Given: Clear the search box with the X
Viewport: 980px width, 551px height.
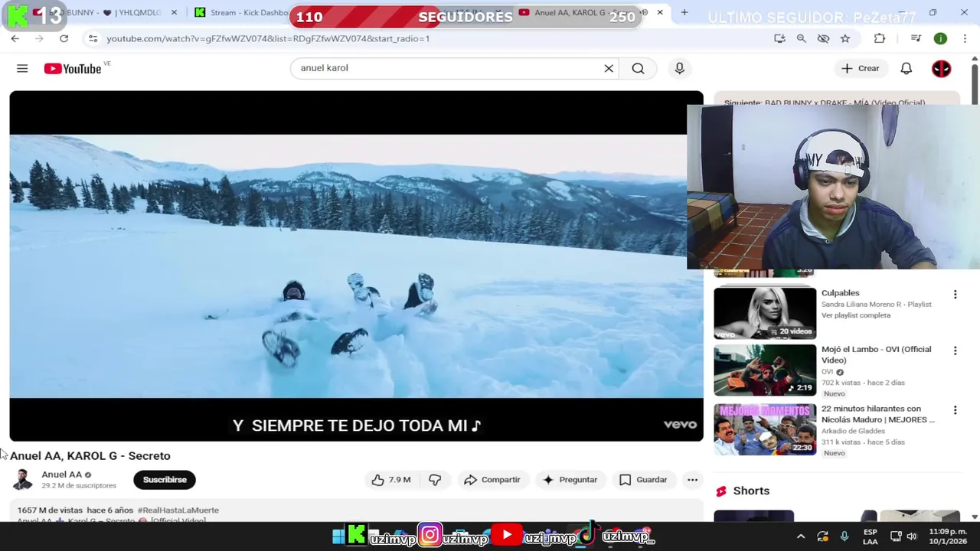Looking at the screenshot, I should [x=609, y=68].
